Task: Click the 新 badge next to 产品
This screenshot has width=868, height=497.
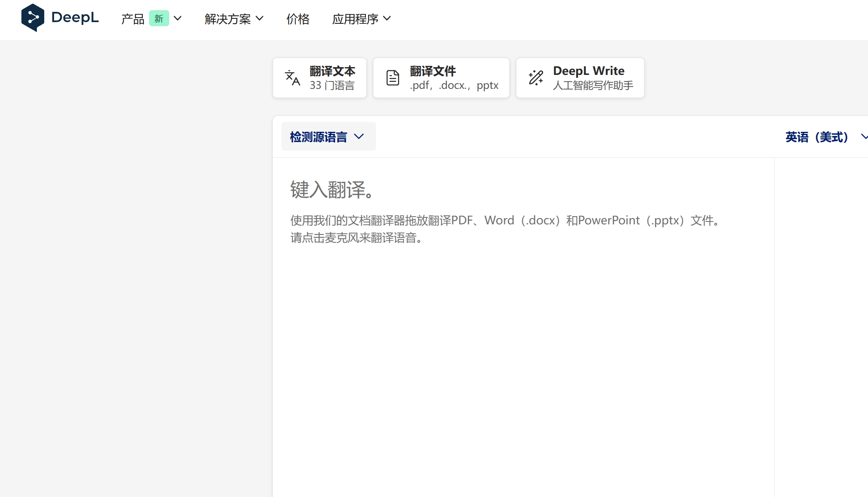Action: tap(159, 19)
